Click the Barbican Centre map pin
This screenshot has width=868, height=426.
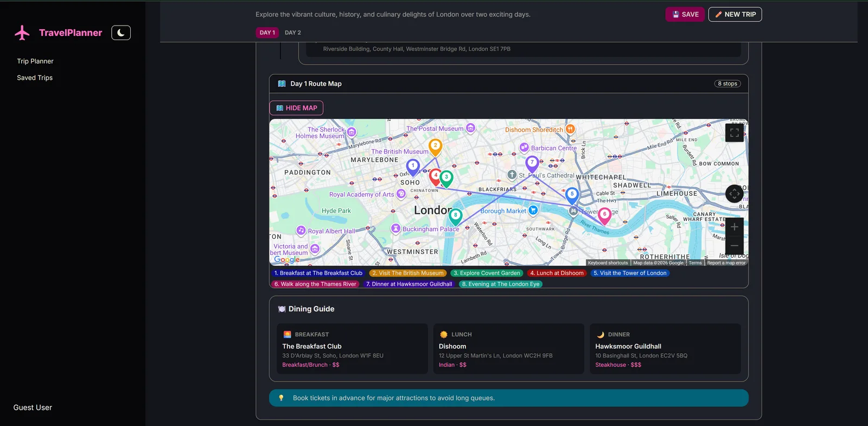(524, 148)
